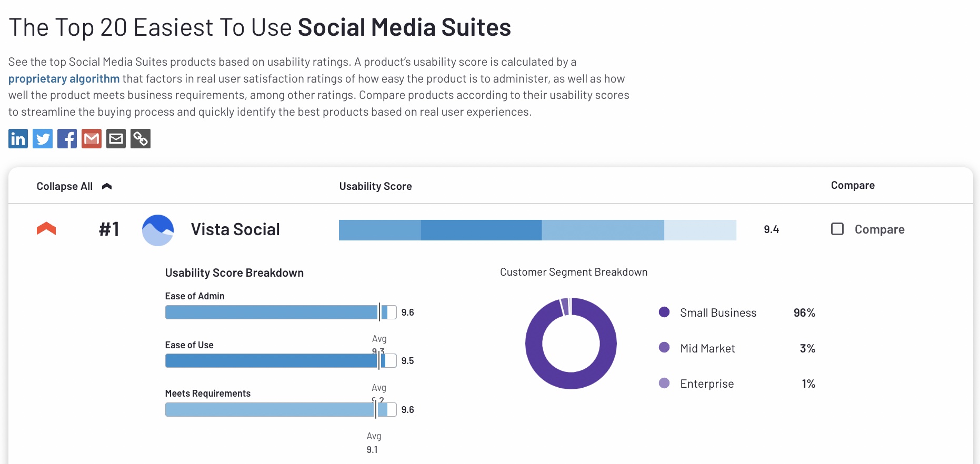Viewport: 980px width, 464px height.
Task: Share page via email envelope icon
Action: (x=116, y=139)
